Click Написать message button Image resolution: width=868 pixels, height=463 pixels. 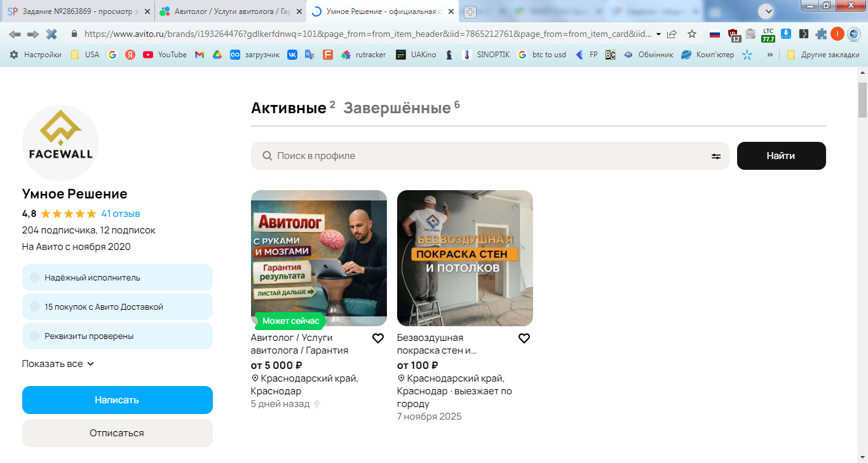click(x=117, y=400)
